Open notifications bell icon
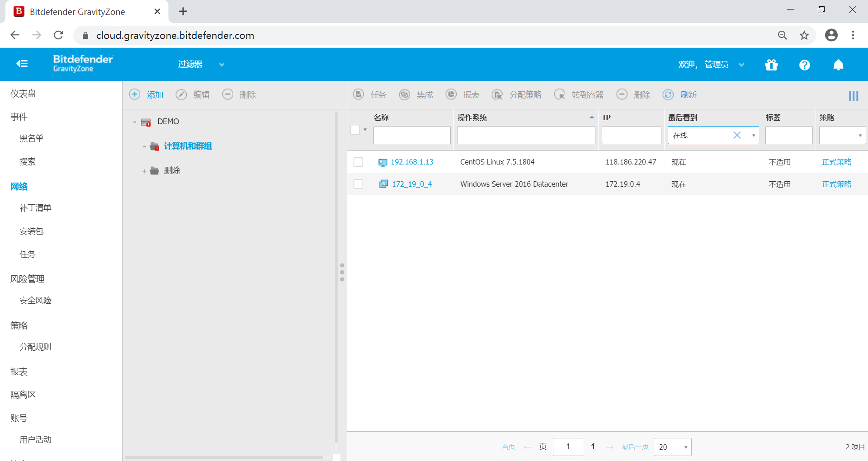The height and width of the screenshot is (461, 868). click(838, 65)
